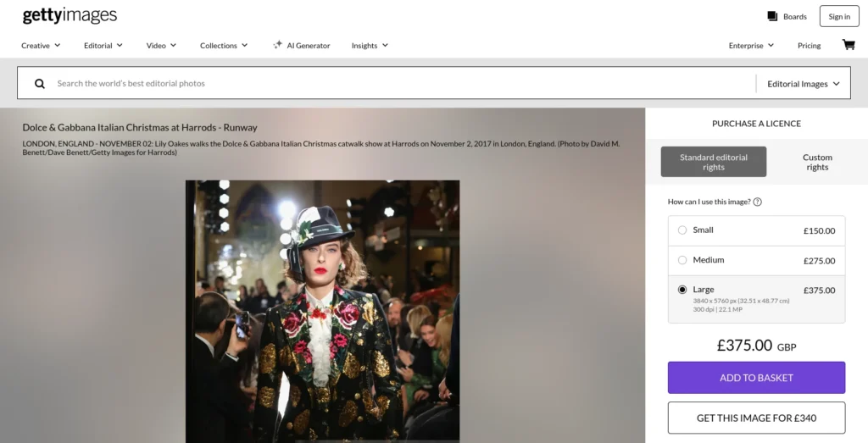The width and height of the screenshot is (868, 443).
Task: Open Boards link
Action: point(787,17)
